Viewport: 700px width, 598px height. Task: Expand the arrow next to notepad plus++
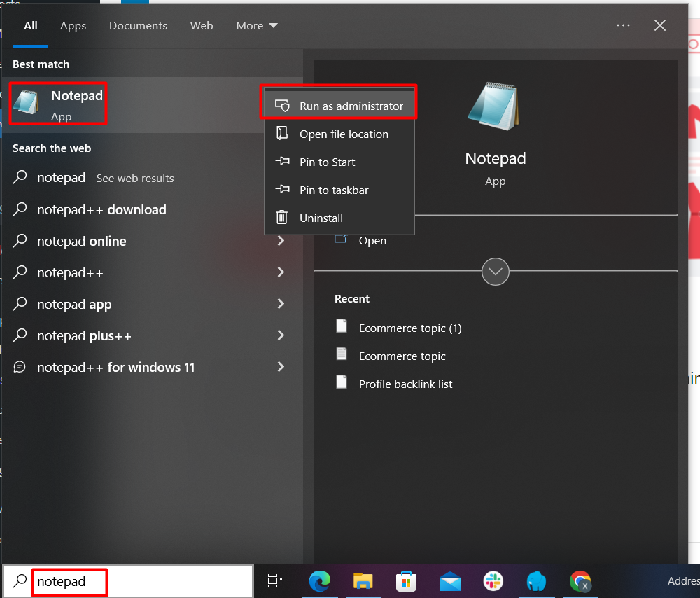pyautogui.click(x=281, y=335)
